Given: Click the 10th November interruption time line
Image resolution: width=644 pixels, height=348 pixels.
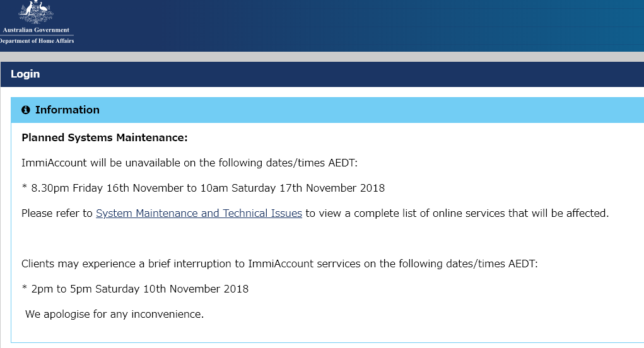Looking at the screenshot, I should (x=135, y=289).
